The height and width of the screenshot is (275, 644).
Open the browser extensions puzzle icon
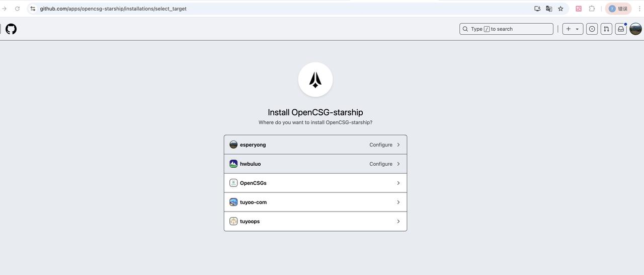point(592,9)
